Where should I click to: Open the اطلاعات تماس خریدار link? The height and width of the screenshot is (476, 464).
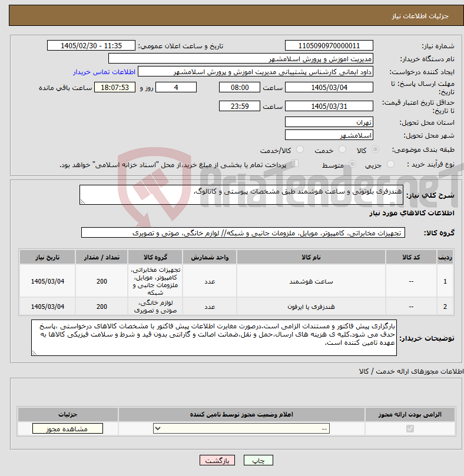[x=104, y=72]
